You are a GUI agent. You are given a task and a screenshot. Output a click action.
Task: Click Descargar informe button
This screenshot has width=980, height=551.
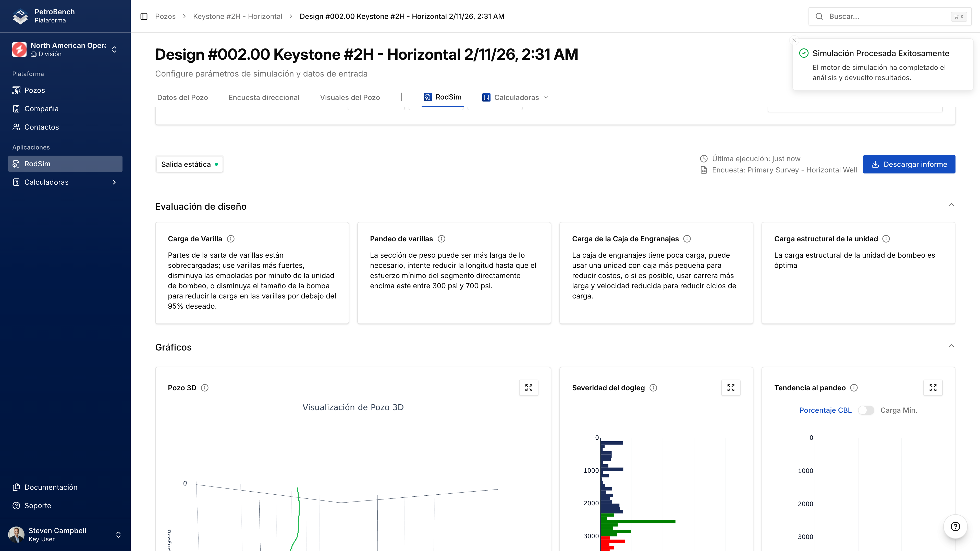[909, 164]
